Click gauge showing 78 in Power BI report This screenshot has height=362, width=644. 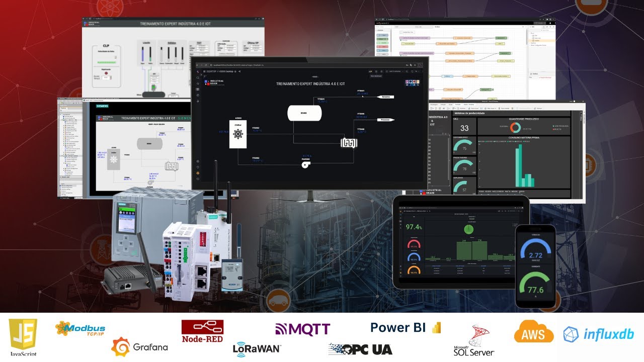(464, 165)
